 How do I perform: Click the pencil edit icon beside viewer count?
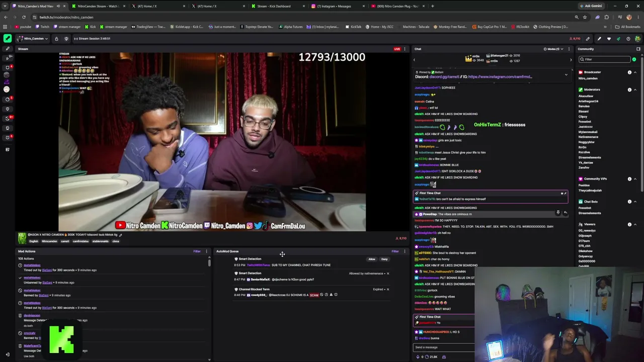pos(588,39)
